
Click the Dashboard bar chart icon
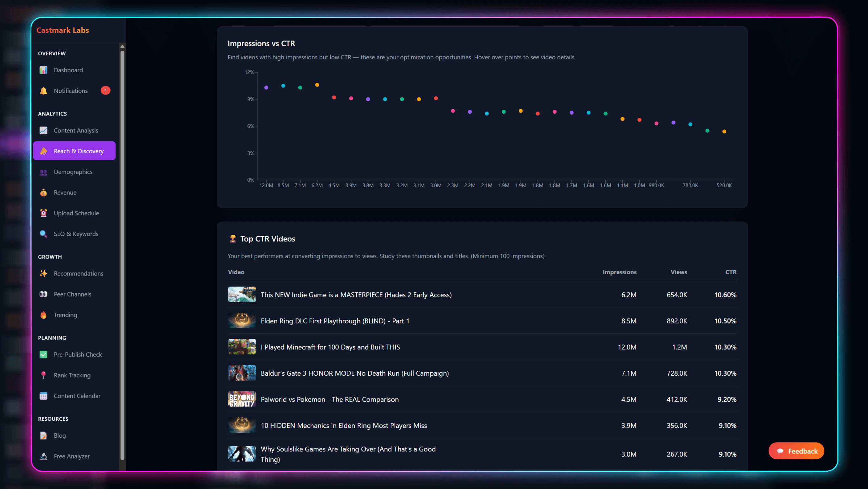[44, 70]
